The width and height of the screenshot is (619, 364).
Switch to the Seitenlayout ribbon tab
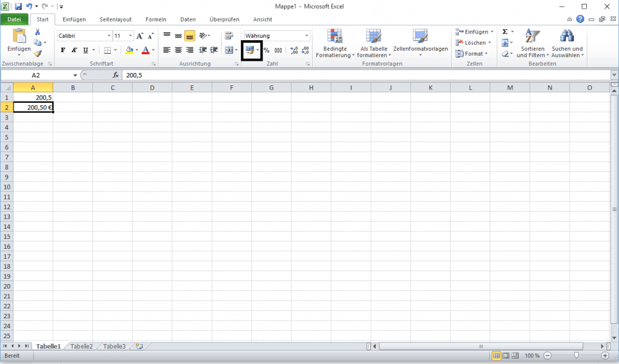tap(115, 19)
